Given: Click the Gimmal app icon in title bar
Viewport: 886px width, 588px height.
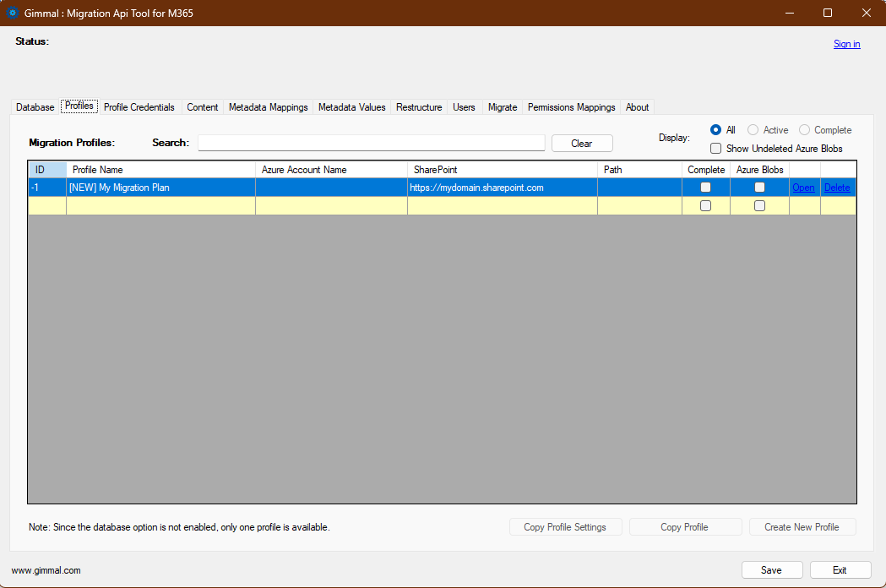Looking at the screenshot, I should click(x=10, y=13).
